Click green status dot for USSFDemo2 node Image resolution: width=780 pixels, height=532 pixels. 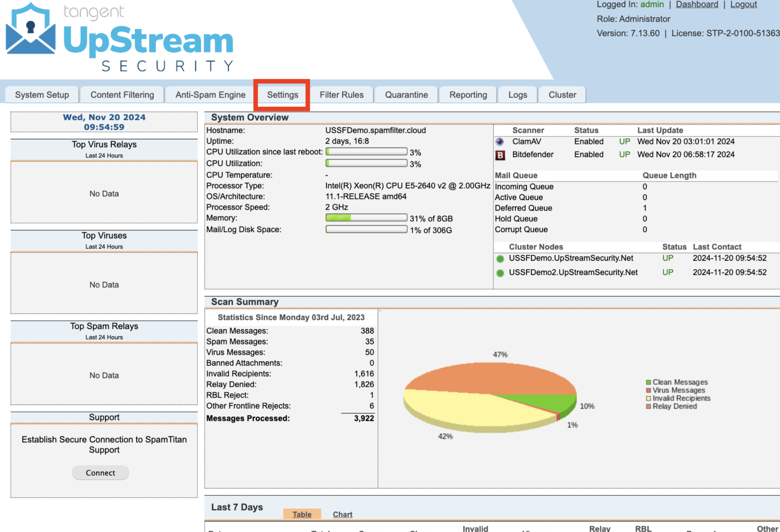500,273
